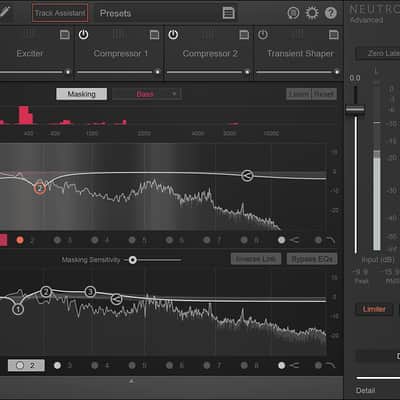Image resolution: width=400 pixels, height=400 pixels.
Task: Click the Track Assistant button
Action: point(60,13)
